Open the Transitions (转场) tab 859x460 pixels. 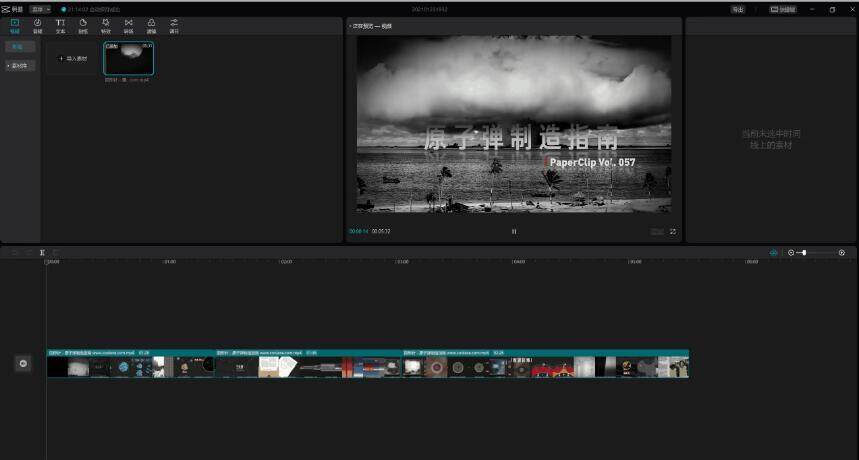pos(128,26)
